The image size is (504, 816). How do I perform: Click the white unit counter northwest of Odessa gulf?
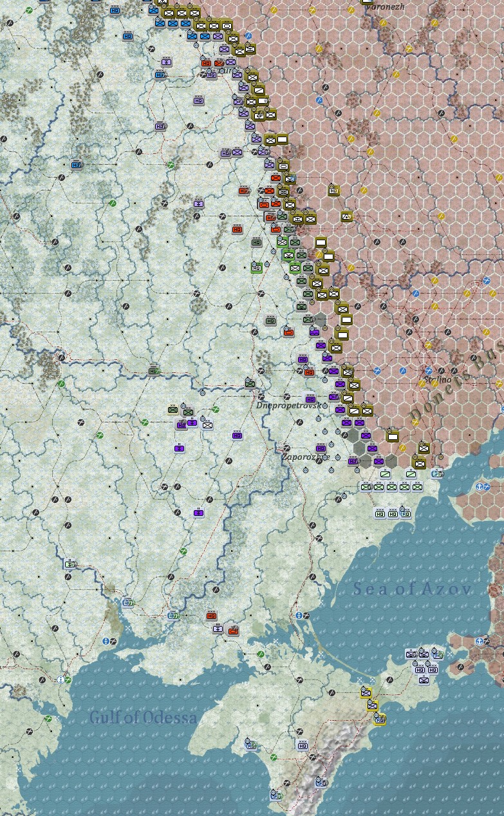click(x=70, y=564)
